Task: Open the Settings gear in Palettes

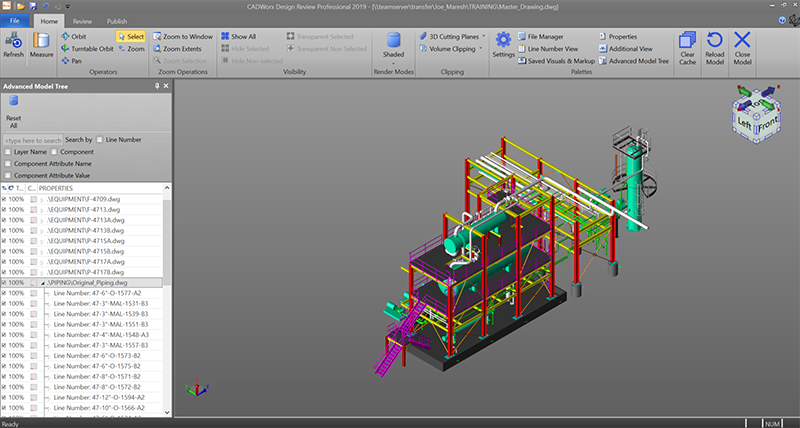Action: [503, 43]
